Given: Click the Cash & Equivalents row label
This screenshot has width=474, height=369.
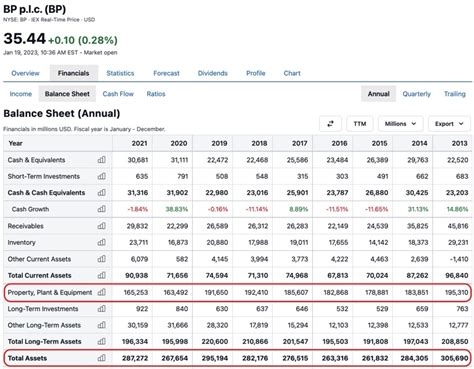Looking at the screenshot, I should pos(36,160).
